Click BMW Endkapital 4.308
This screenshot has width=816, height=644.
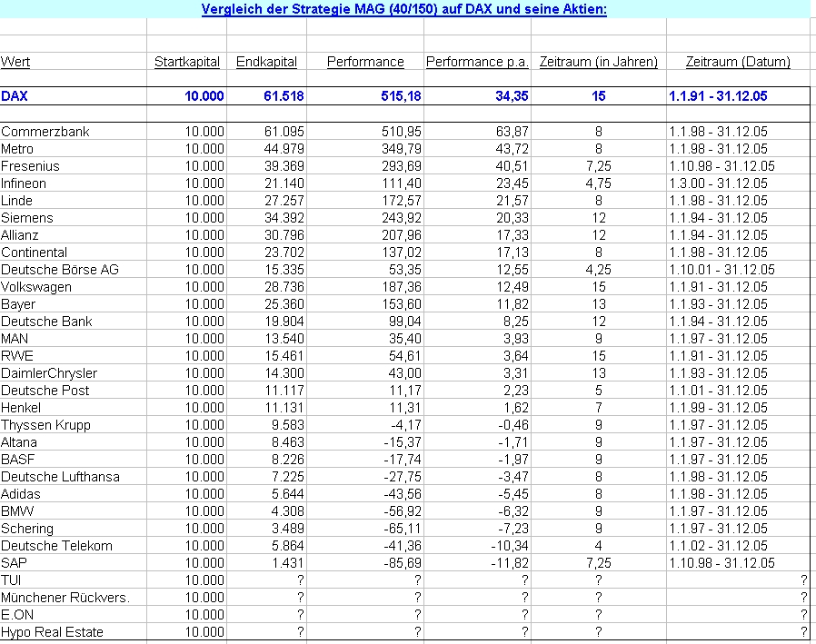pyautogui.click(x=288, y=510)
